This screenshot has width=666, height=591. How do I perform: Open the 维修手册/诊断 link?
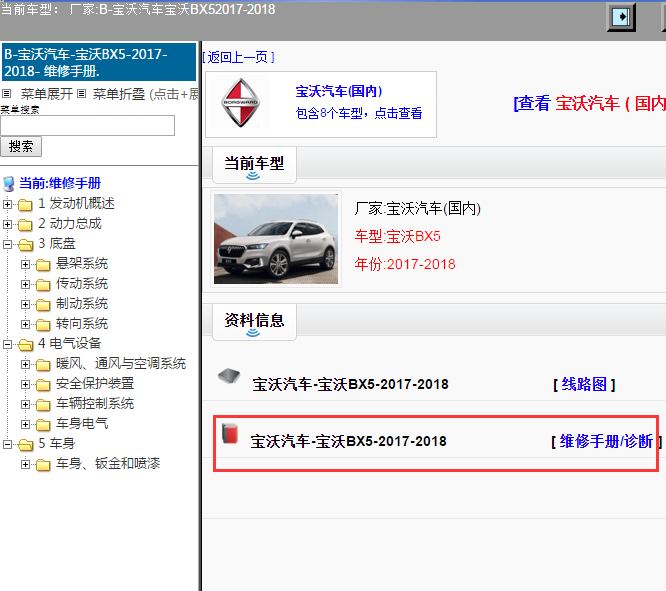(x=606, y=441)
